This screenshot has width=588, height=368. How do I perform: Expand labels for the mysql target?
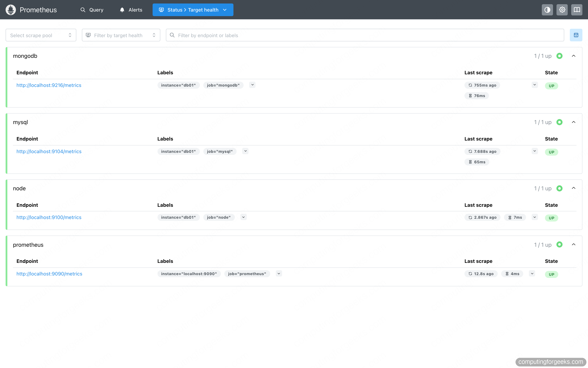tap(245, 151)
